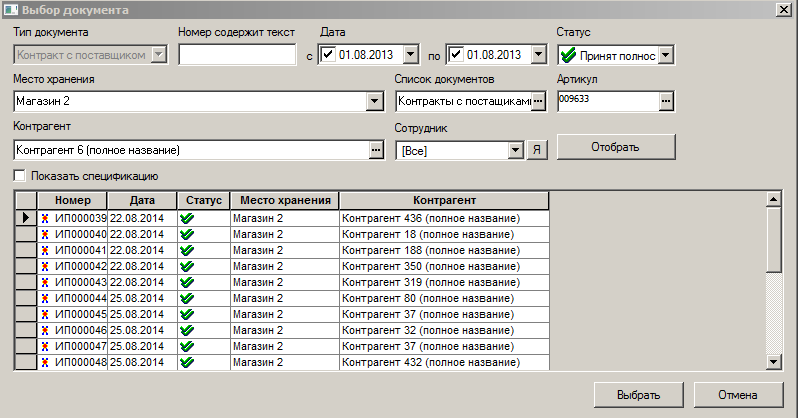Select cell Контрагент 188 (полное название)

point(444,250)
